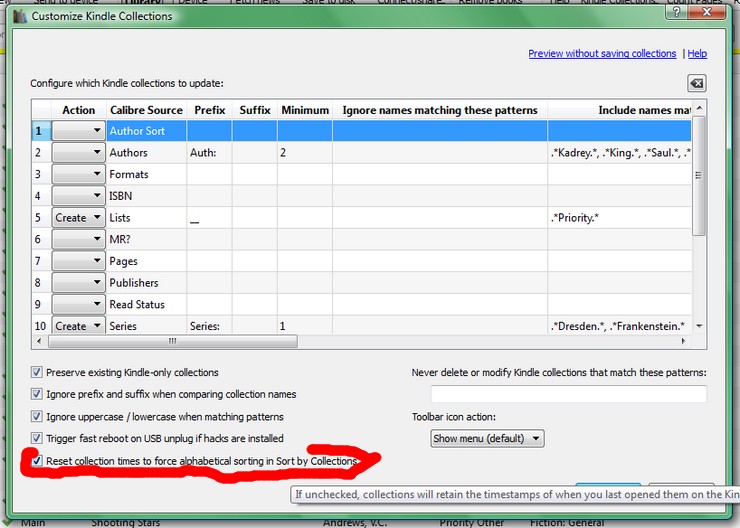This screenshot has height=528, width=740.
Task: Select the MR? source cell
Action: (x=146, y=239)
